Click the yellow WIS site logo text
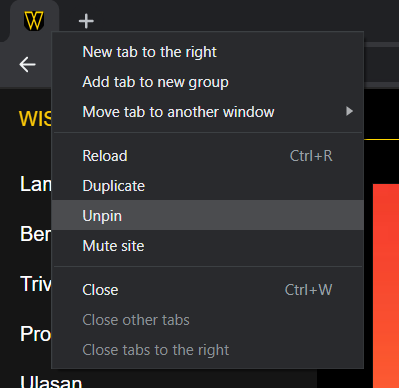399x388 pixels. 35,119
